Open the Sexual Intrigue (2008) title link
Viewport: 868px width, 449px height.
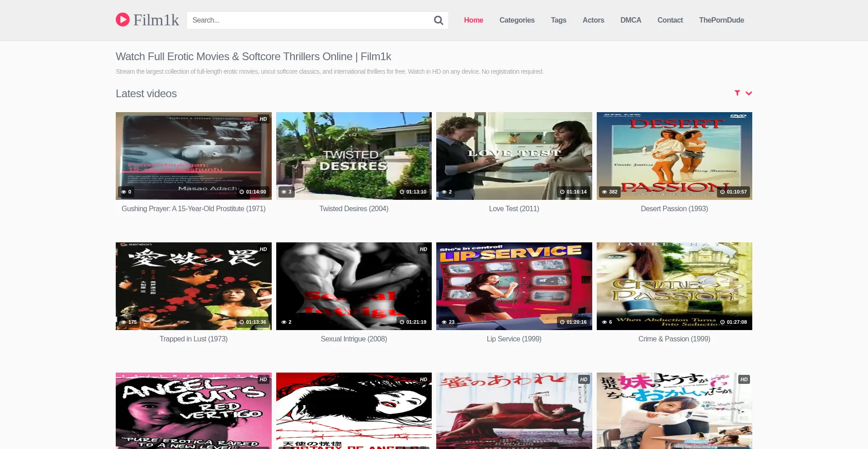(x=354, y=339)
